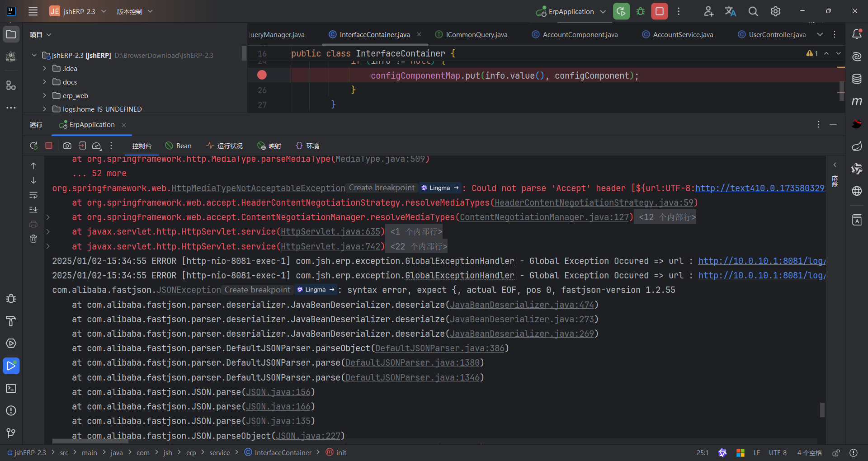Open more actions next to stop button
The image size is (868, 461).
coord(679,11)
